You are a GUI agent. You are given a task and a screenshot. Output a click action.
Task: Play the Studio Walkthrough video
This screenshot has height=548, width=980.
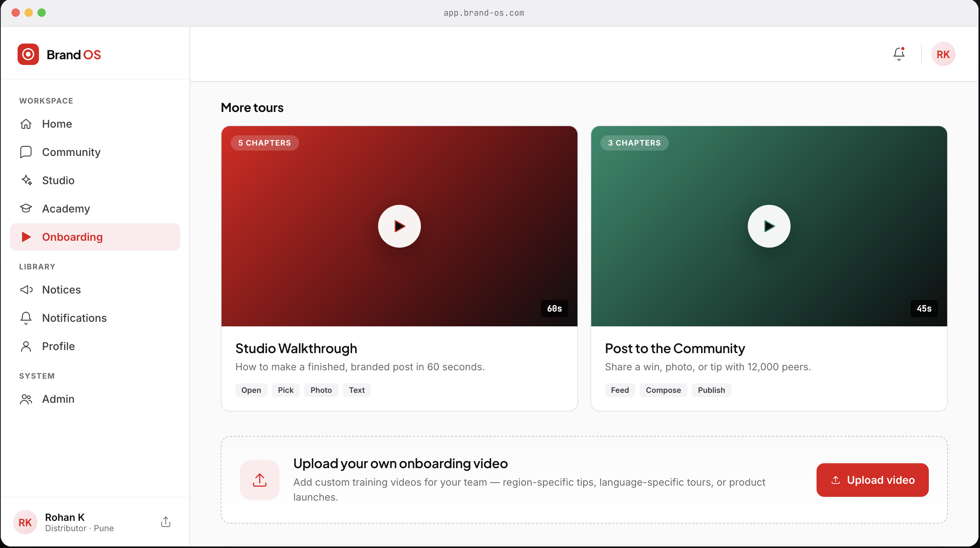pos(399,226)
